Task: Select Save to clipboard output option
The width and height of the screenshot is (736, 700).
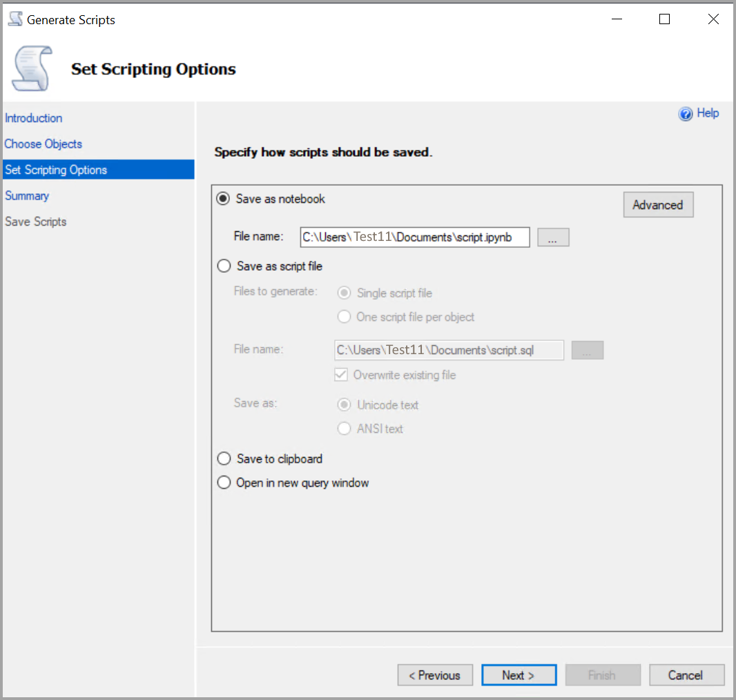Action: click(224, 458)
